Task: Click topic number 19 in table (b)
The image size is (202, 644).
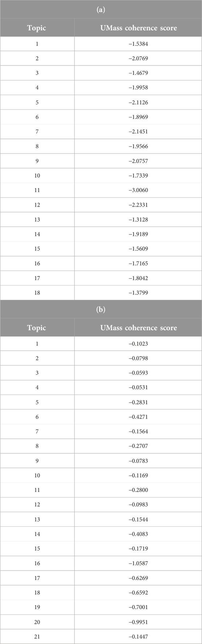Action: [37, 607]
